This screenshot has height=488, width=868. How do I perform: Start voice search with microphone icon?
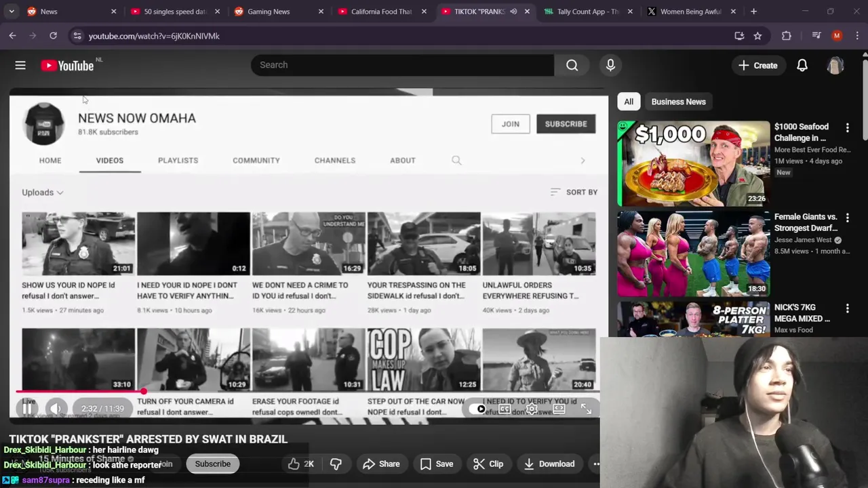click(610, 65)
